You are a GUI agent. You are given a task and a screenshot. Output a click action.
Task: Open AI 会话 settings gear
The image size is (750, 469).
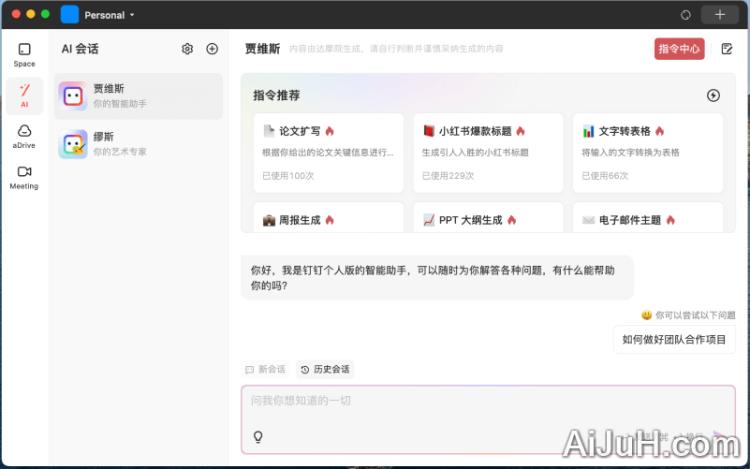pyautogui.click(x=187, y=49)
